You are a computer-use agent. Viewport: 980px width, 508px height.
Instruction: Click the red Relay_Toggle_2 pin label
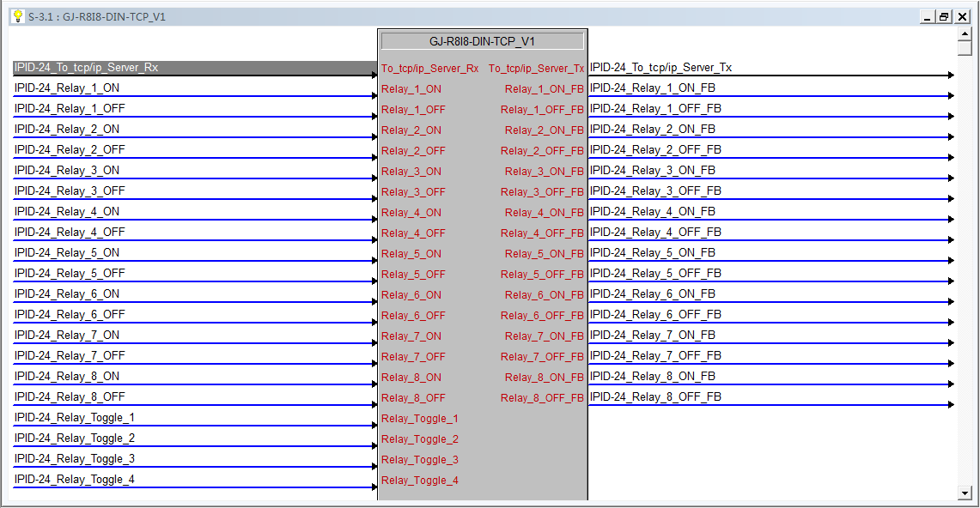[420, 439]
